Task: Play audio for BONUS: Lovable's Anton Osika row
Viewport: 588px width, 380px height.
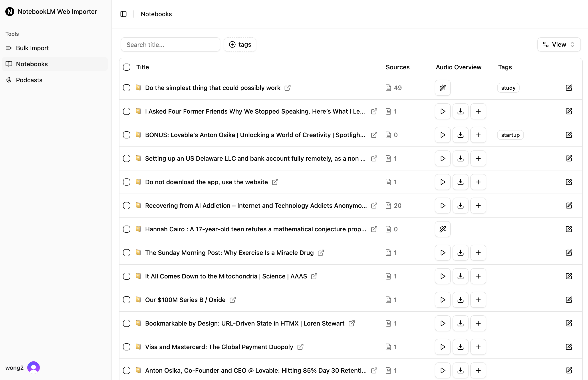Action: tap(443, 135)
